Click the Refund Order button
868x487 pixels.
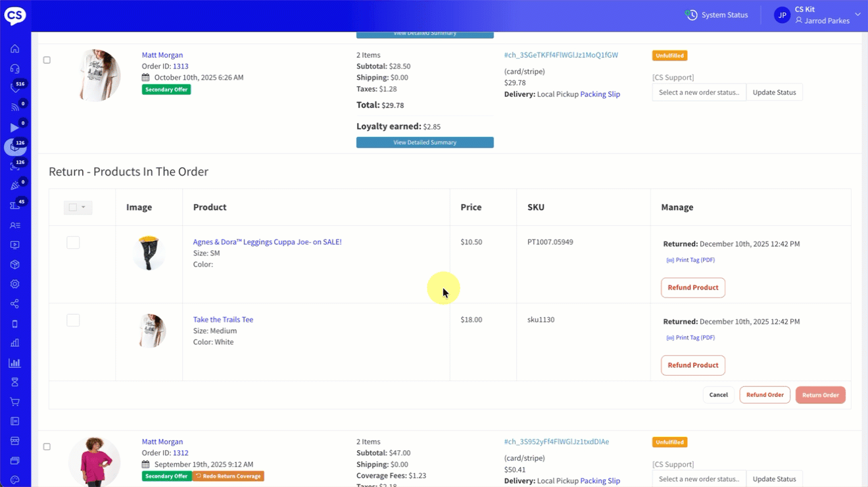[764, 395]
